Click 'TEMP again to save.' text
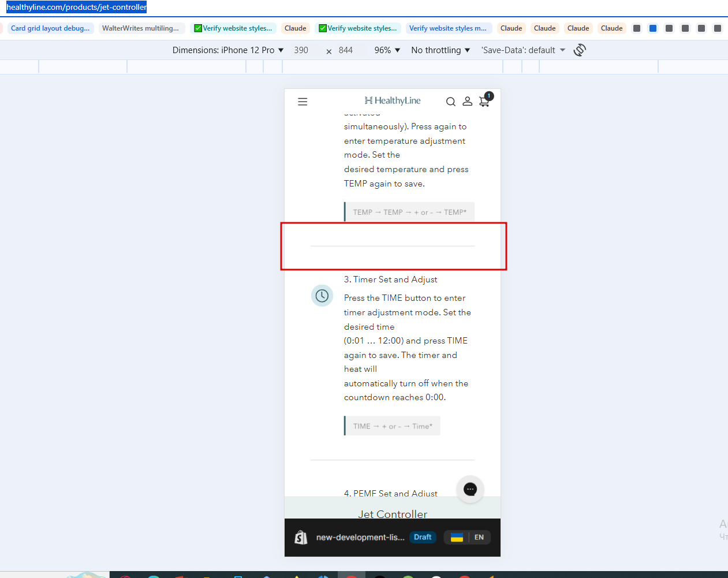 (x=384, y=184)
